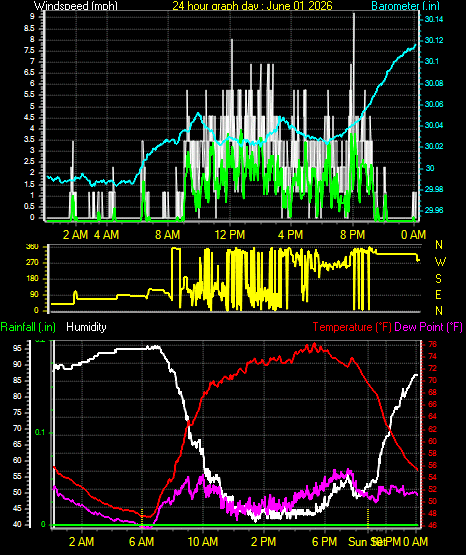Screen dimensions: 466x555
Task: Click the "Windspeed (mph)" title
Action: [x=75, y=5]
